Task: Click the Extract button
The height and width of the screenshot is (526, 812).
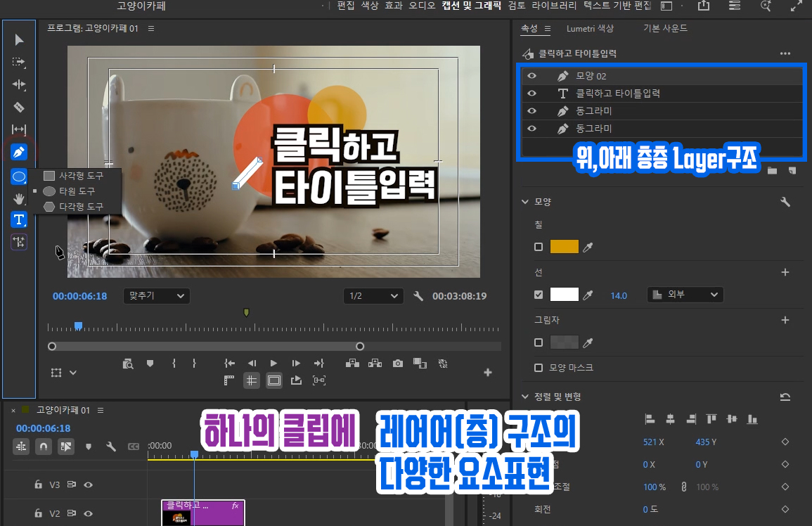Action: (x=375, y=364)
